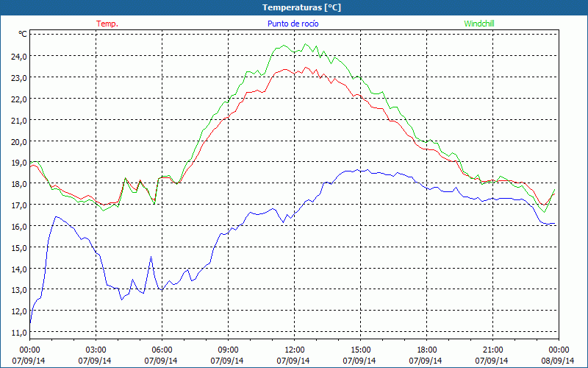The image size is (588, 368).
Task: Click the 17,0 y-axis value
Action: (19, 205)
